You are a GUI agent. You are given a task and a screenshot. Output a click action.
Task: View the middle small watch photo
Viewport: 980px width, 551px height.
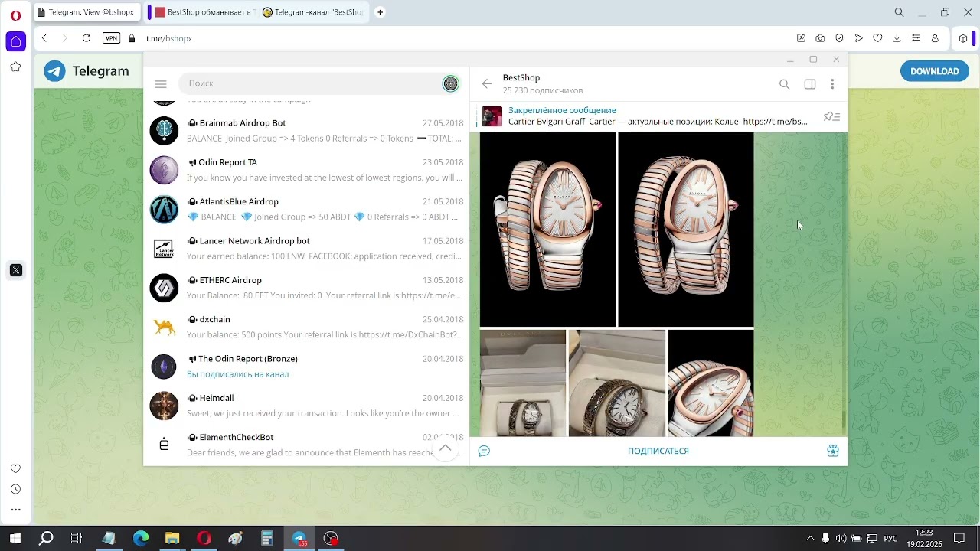(617, 383)
